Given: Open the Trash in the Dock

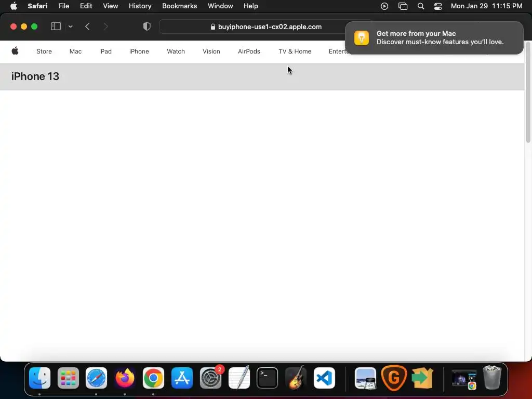Looking at the screenshot, I should (x=492, y=378).
